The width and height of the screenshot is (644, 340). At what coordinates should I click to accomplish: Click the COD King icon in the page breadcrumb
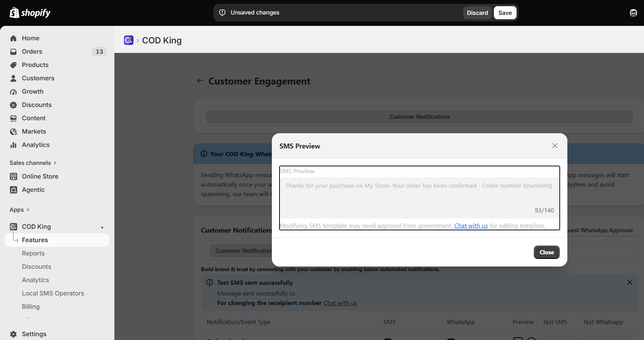[128, 40]
